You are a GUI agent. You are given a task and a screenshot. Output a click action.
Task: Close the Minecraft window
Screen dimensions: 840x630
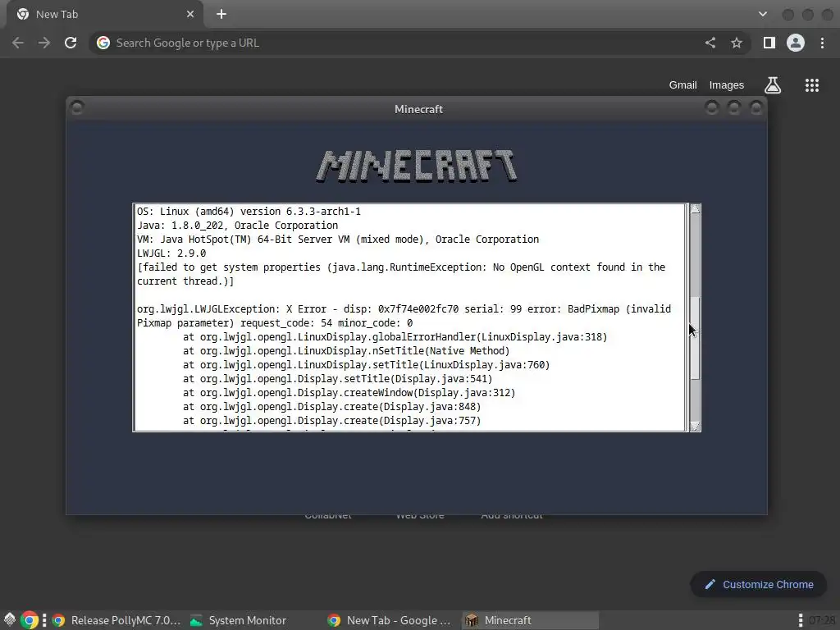tap(756, 107)
